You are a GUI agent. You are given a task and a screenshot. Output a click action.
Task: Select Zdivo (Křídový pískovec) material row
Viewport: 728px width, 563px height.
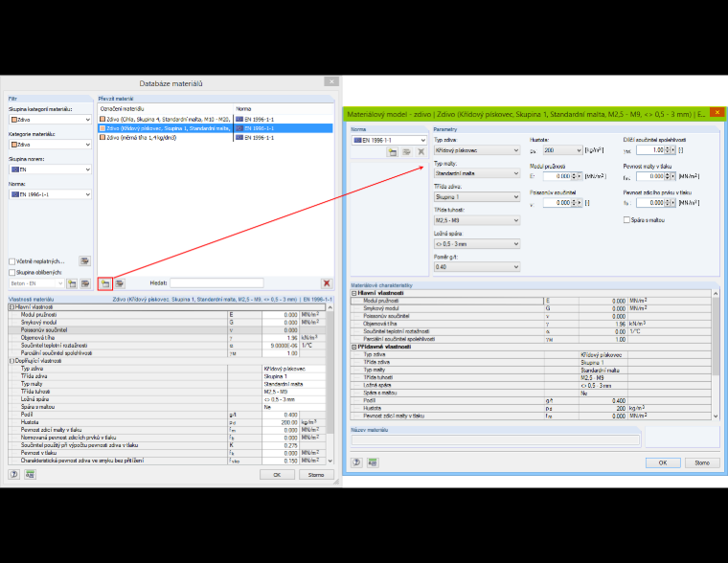[216, 128]
